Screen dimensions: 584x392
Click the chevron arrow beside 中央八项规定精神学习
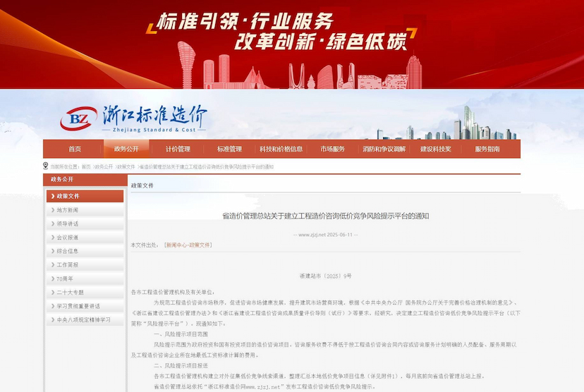53,320
